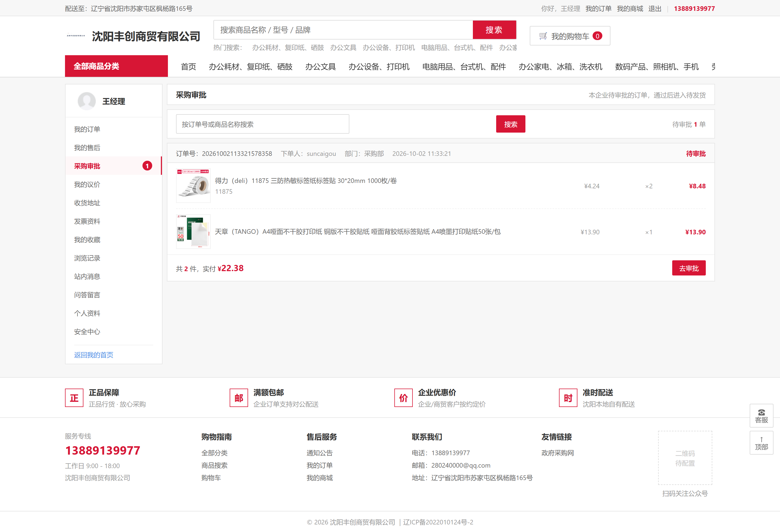
Task: Click the 时 on-time delivery icon
Action: pos(568,398)
